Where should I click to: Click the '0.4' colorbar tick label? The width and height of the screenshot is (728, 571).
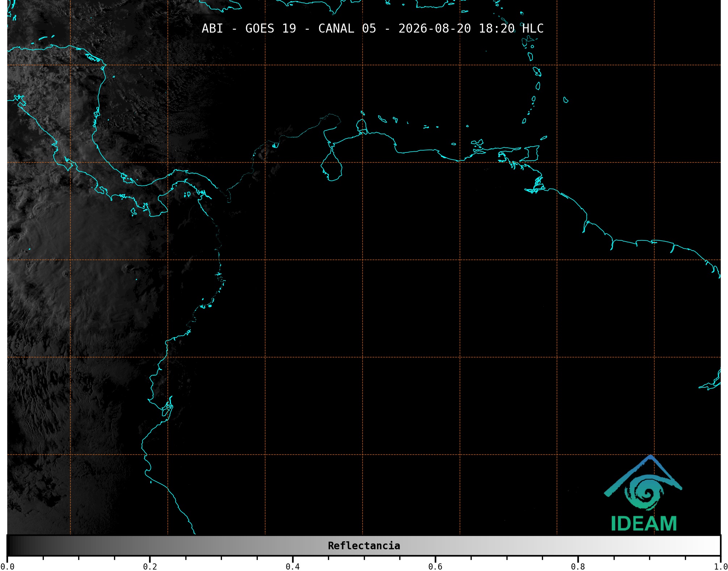point(293,567)
